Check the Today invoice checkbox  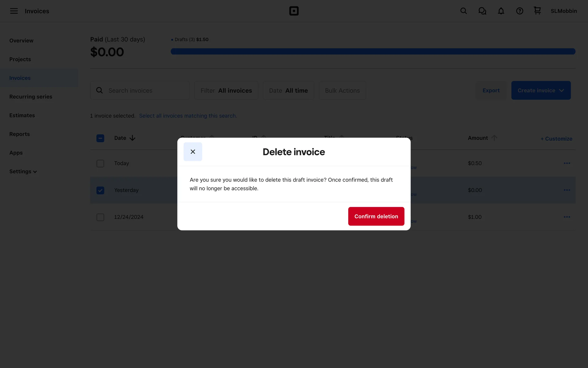pos(100,163)
